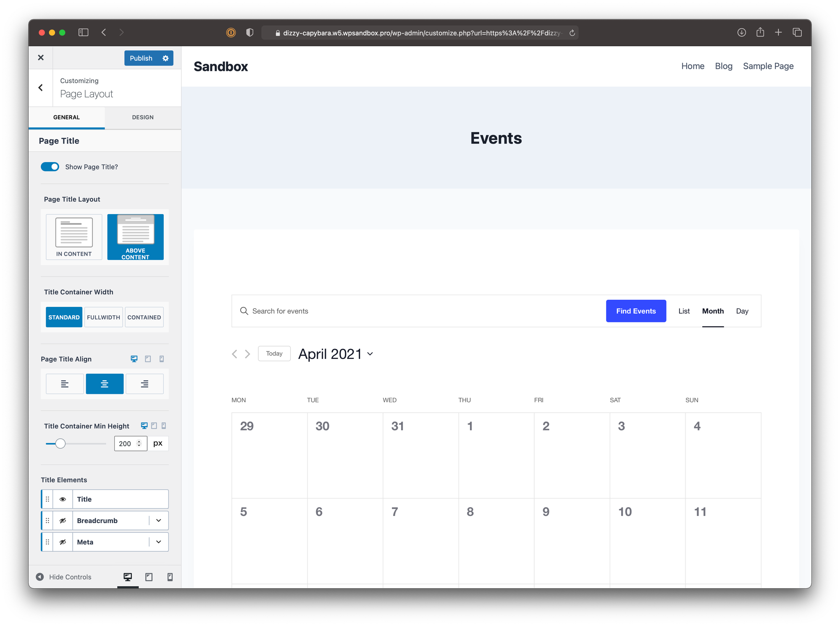The width and height of the screenshot is (840, 626).
Task: Switch to the General tab
Action: (x=66, y=117)
